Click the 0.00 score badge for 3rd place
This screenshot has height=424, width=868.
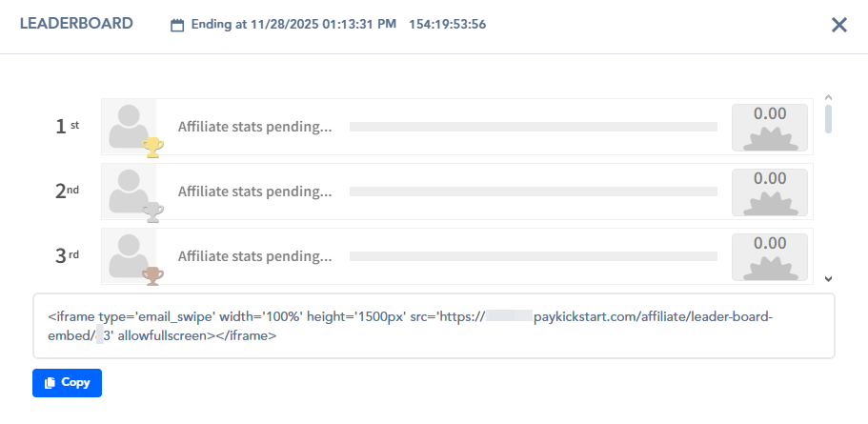(770, 257)
